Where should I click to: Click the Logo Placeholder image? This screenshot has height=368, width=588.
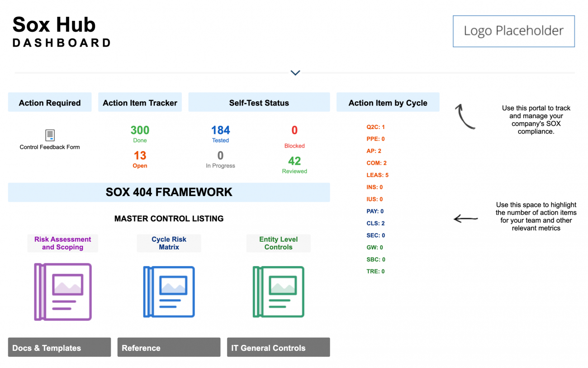513,31
